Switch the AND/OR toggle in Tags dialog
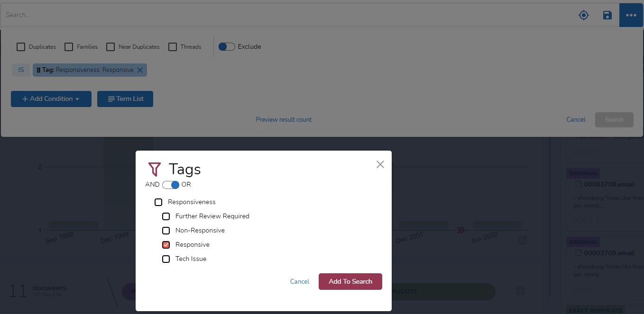This screenshot has height=314, width=644. [x=171, y=185]
